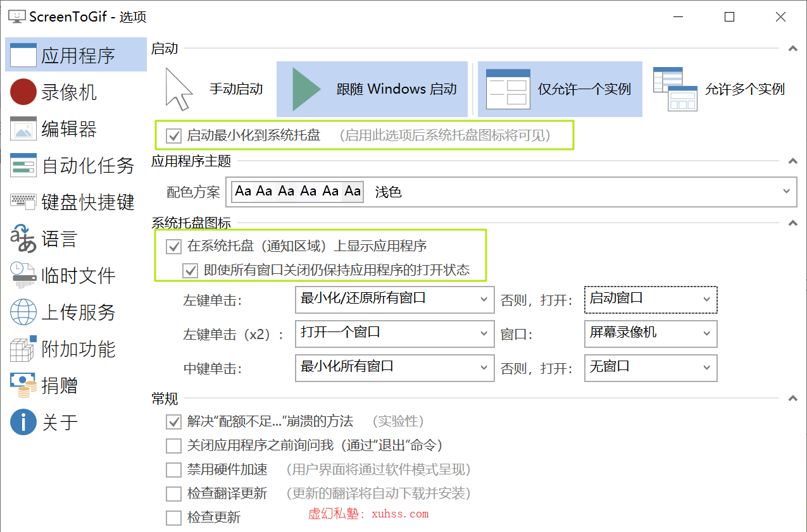Click the 上传服务 globe icon
The height and width of the screenshot is (532, 807).
tap(23, 312)
